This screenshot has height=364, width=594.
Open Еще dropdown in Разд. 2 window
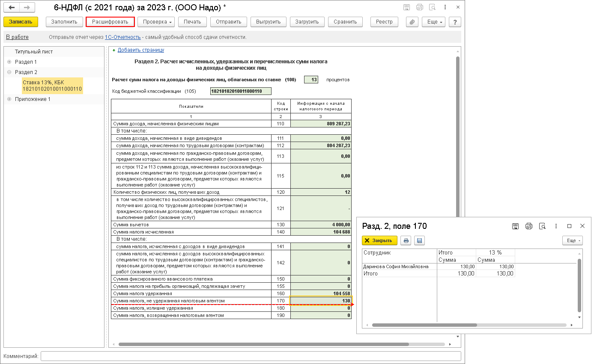click(573, 240)
